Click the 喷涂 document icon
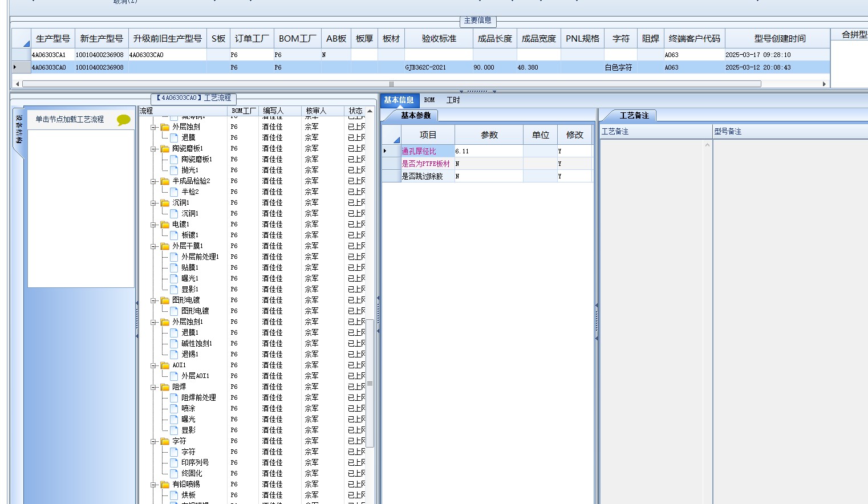Viewport: 868px width, 504px height. pos(175,408)
